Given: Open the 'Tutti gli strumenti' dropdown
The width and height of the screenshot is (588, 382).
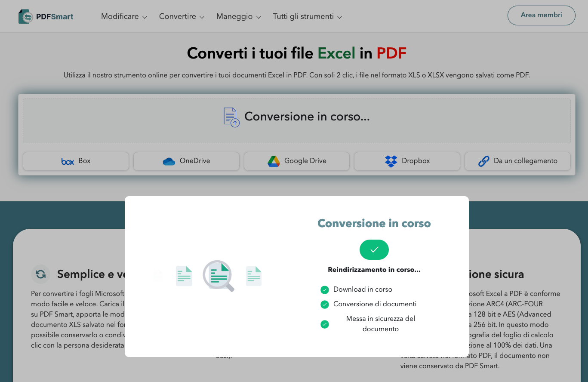Looking at the screenshot, I should point(307,16).
